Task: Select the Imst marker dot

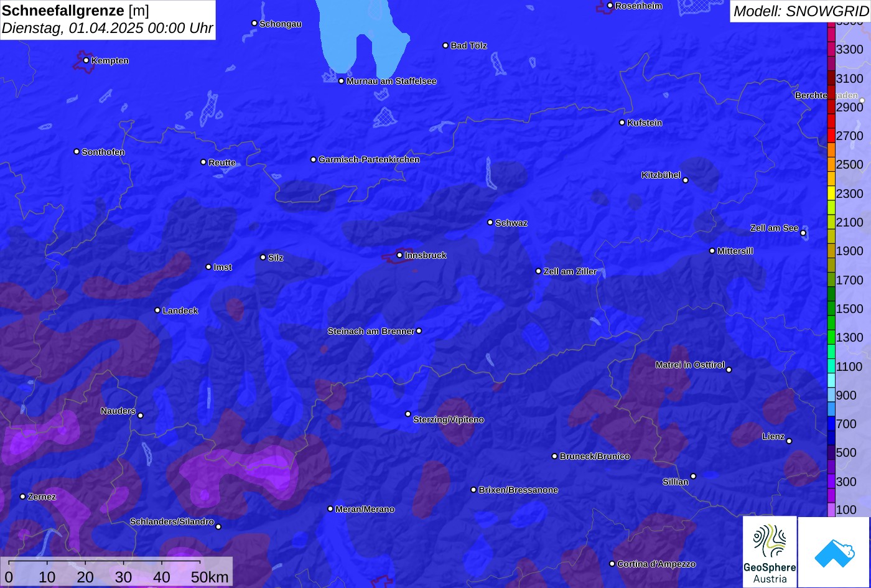Action: pos(208,267)
